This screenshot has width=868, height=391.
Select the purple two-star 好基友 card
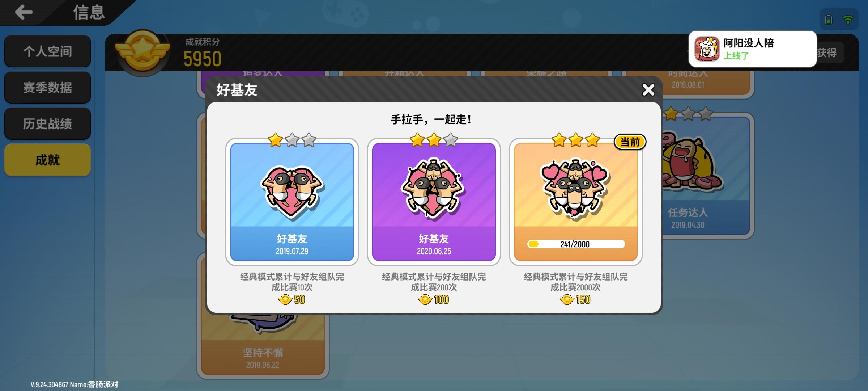pos(434,202)
